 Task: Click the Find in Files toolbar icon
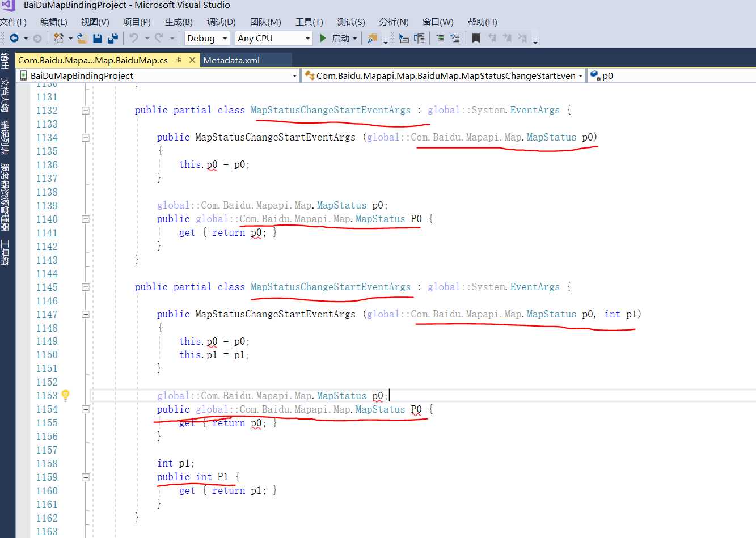pyautogui.click(x=372, y=38)
